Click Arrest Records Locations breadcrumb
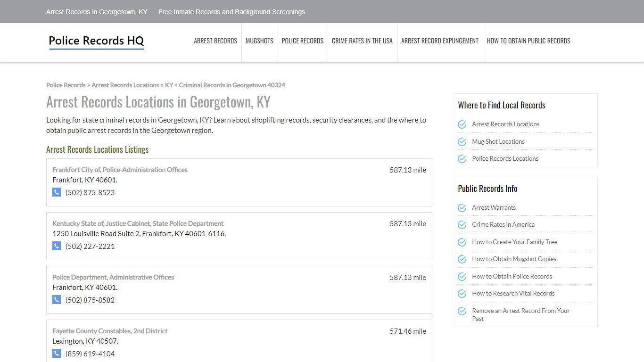644x362 pixels. tap(125, 85)
